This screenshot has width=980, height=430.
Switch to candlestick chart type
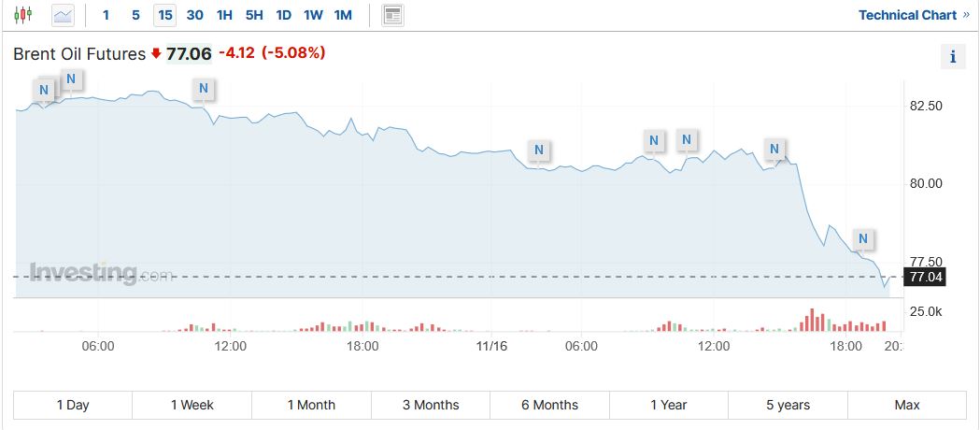click(x=23, y=15)
